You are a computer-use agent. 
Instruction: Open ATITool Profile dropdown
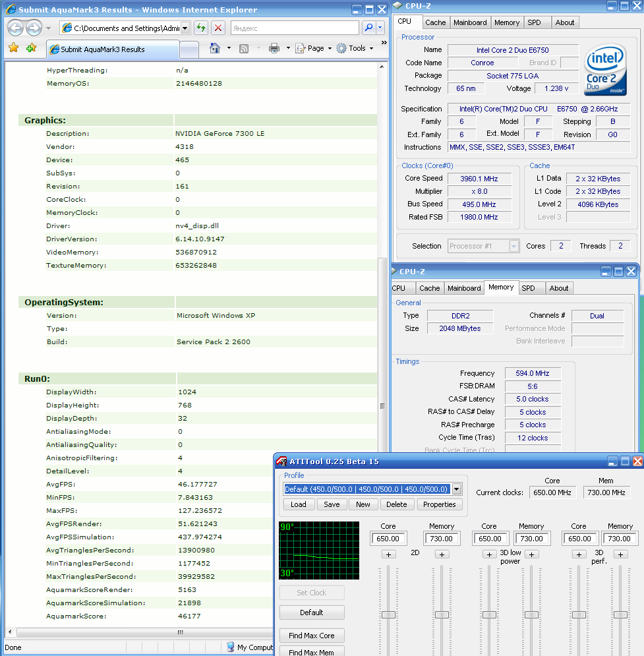(x=457, y=489)
